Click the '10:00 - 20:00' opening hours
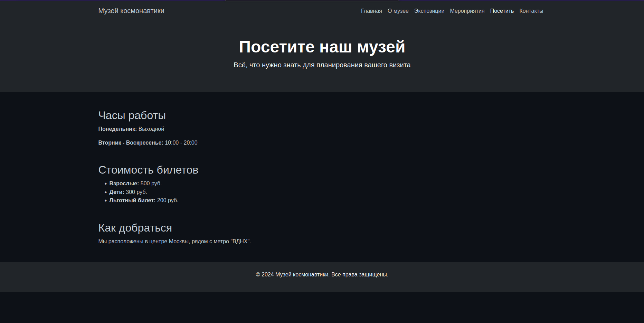 point(181,143)
